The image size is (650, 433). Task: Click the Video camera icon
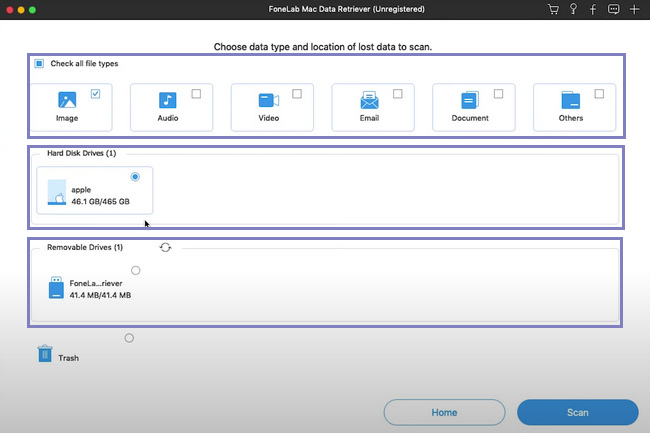pos(269,100)
